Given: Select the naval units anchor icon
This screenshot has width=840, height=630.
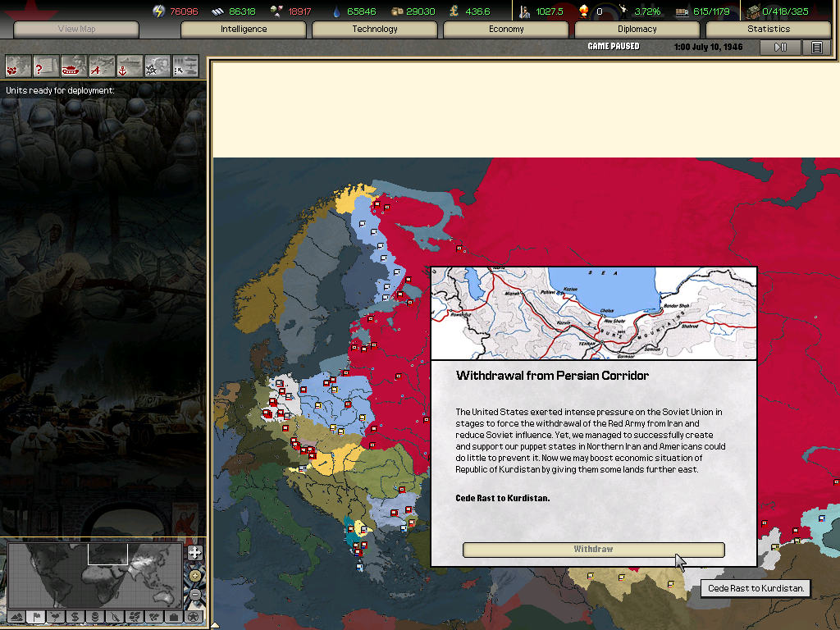Looking at the screenshot, I should click(x=130, y=66).
